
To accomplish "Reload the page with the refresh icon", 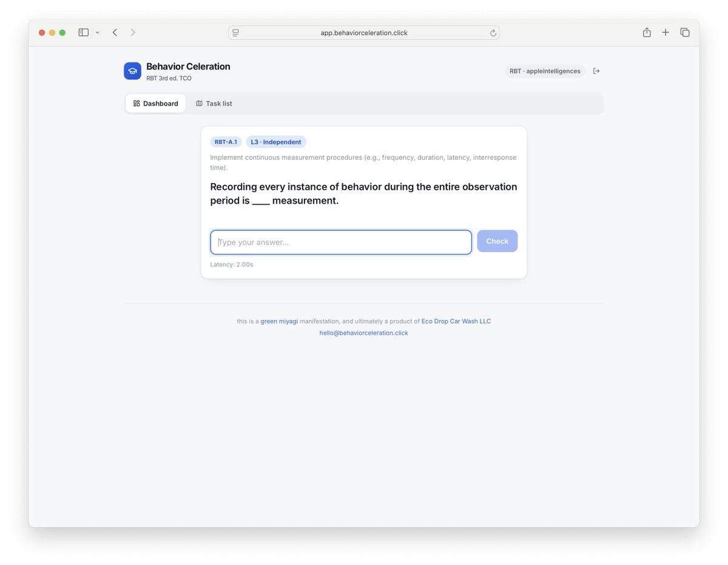I will (493, 33).
